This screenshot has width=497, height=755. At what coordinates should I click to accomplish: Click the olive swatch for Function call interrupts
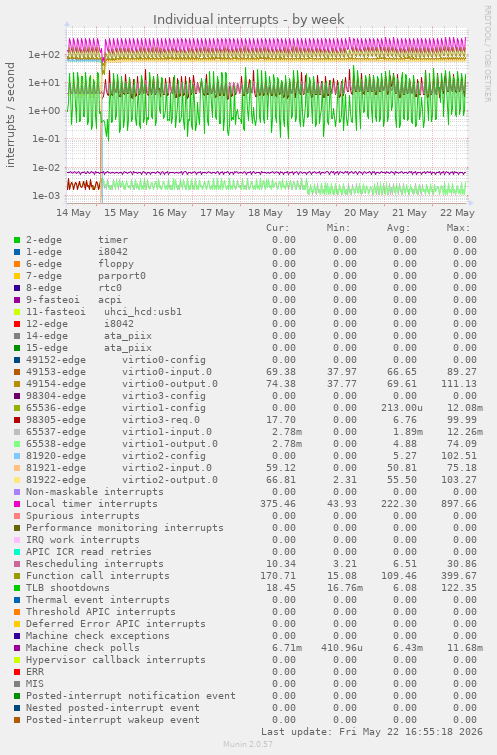[x=17, y=576]
